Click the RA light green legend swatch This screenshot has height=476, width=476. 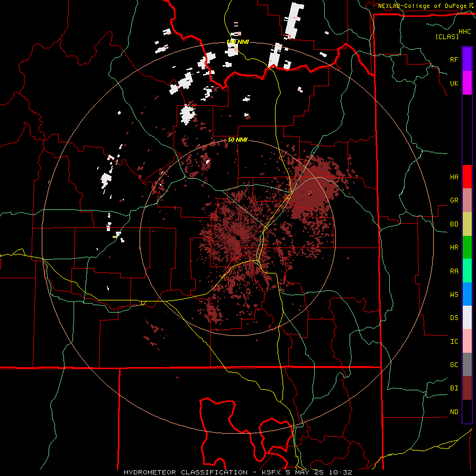[467, 271]
